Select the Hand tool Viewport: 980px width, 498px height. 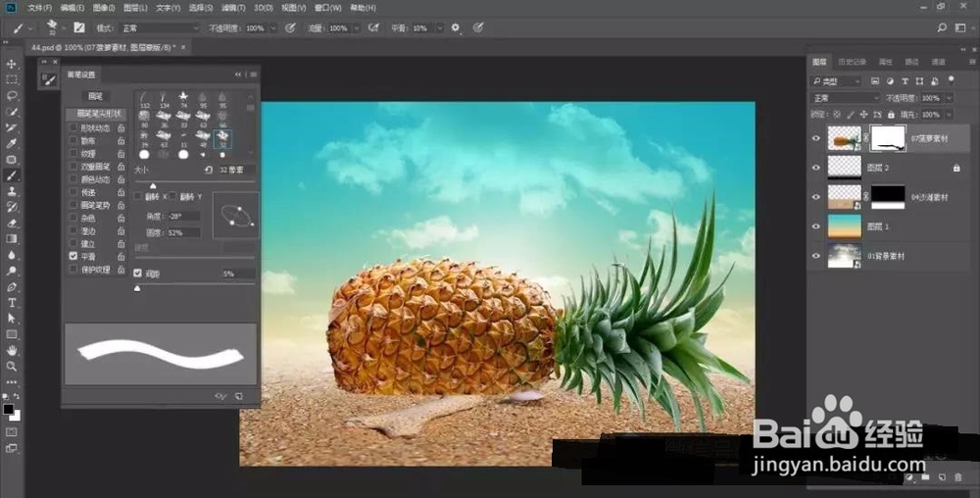point(11,351)
